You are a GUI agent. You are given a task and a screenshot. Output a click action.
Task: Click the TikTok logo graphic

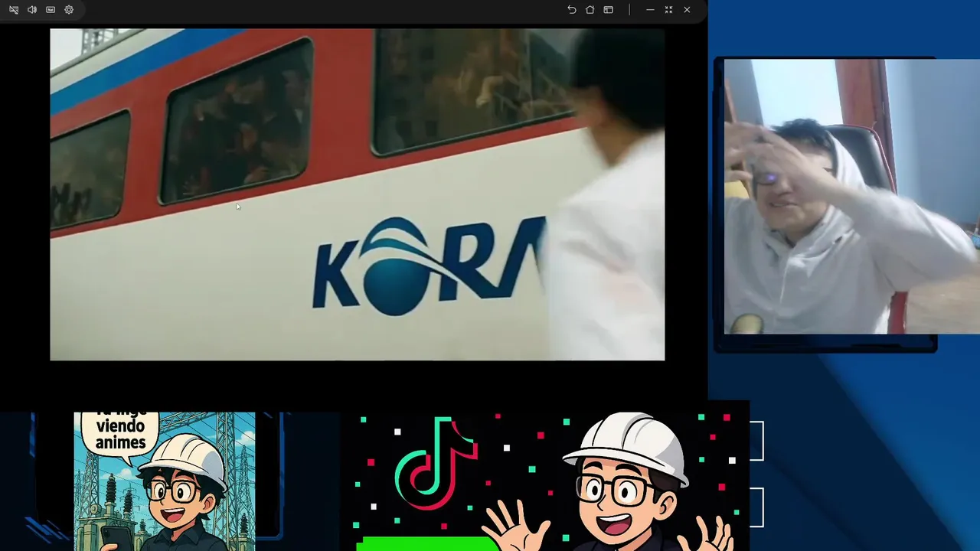[x=436, y=465]
